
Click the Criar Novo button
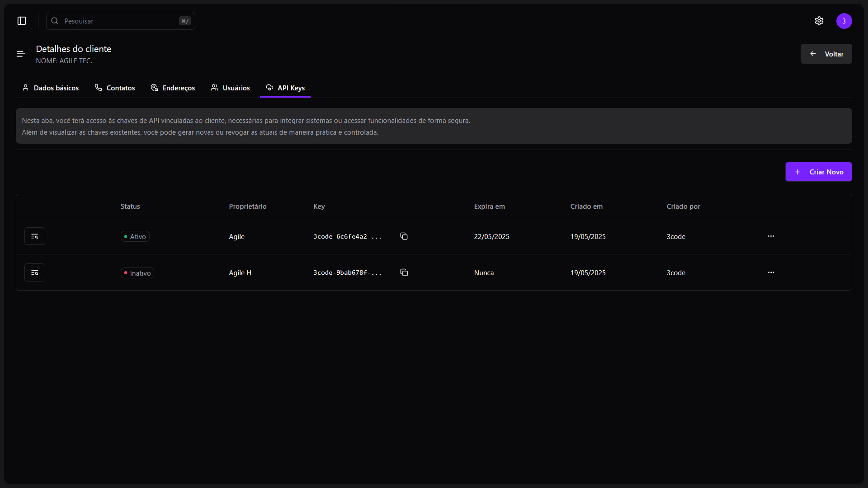[818, 172]
